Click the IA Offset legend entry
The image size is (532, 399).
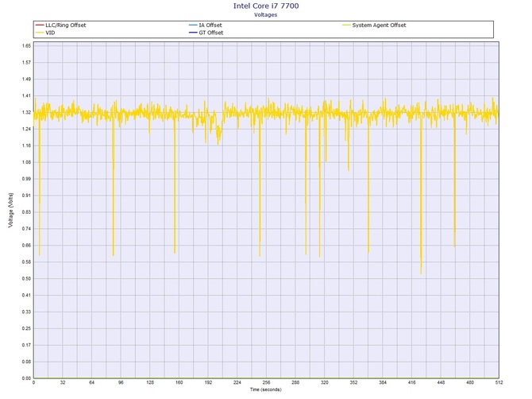click(206, 25)
